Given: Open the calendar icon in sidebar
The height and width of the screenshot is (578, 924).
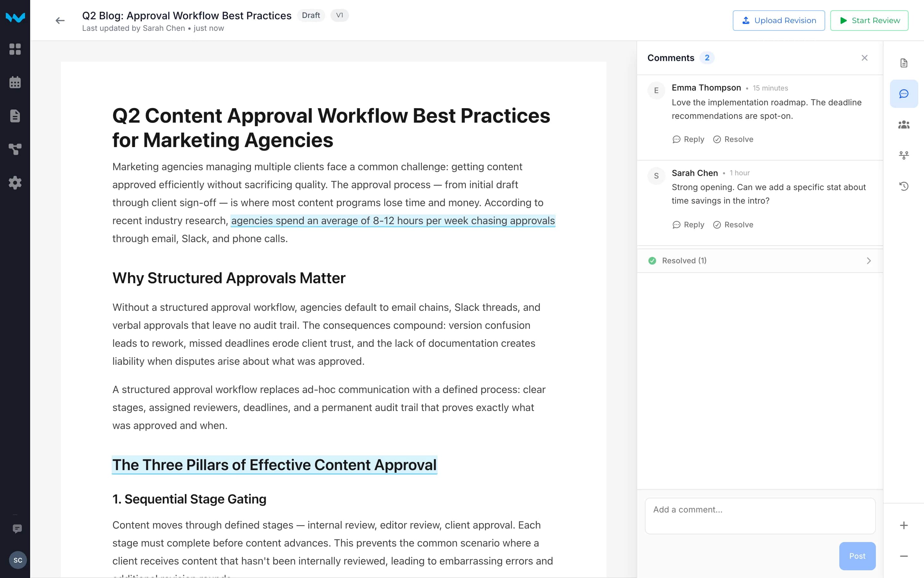Looking at the screenshot, I should (15, 82).
